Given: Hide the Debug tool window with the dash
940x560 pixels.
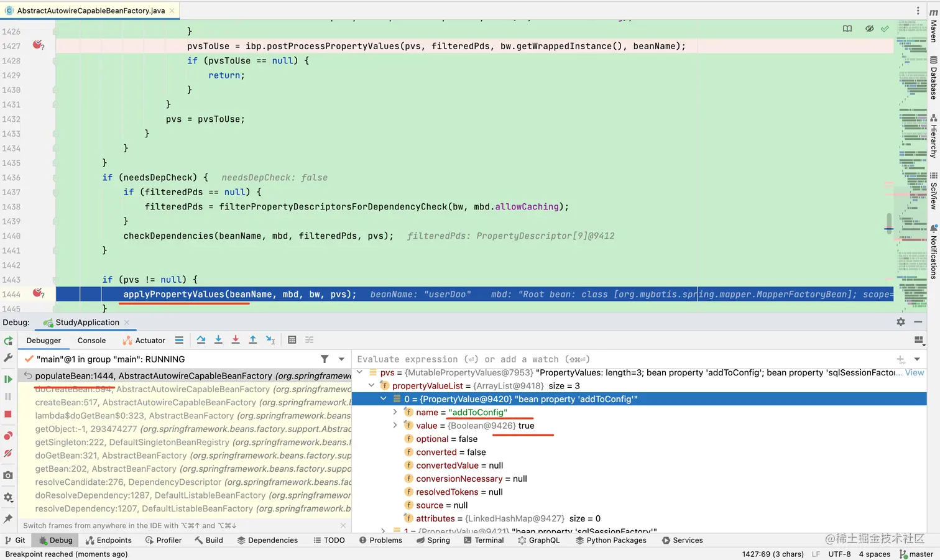Looking at the screenshot, I should point(918,322).
